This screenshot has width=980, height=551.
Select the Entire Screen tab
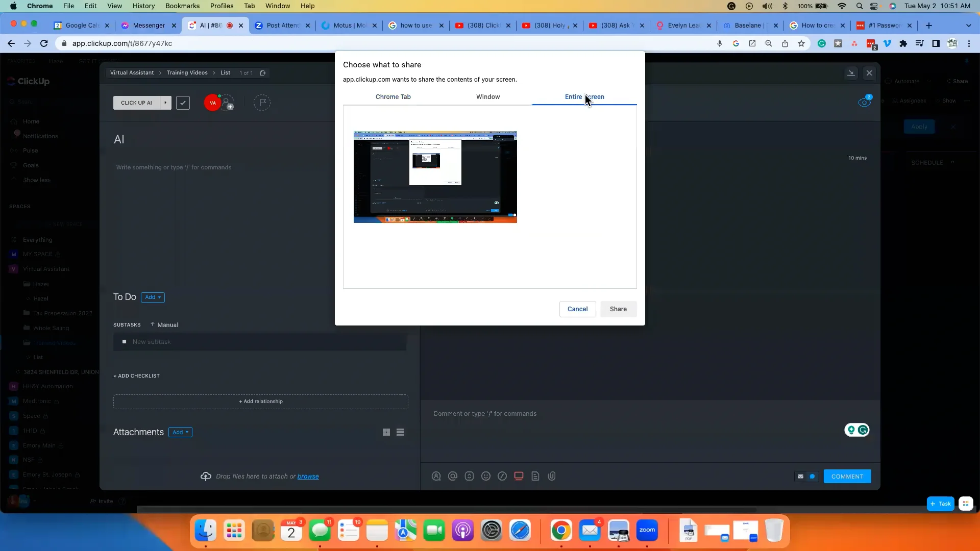click(x=584, y=97)
